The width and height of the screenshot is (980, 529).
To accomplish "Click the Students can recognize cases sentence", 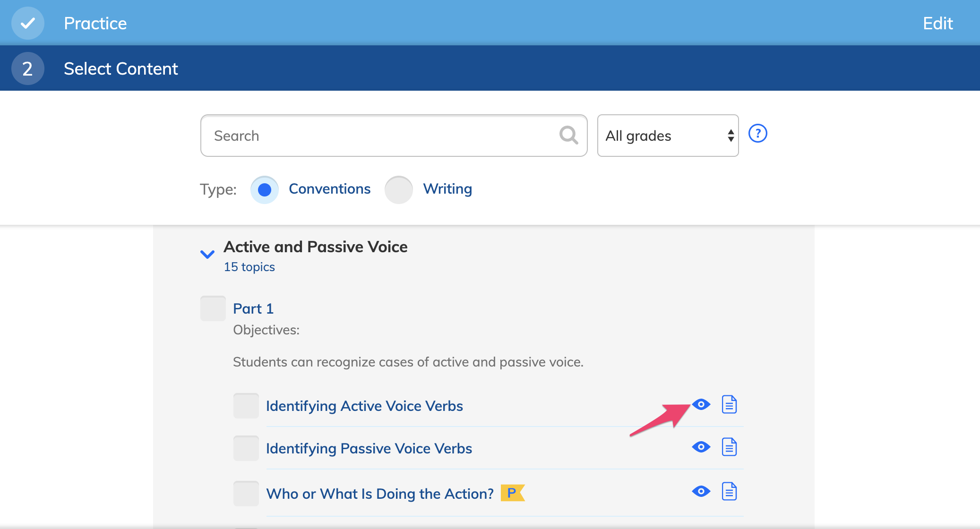I will point(408,362).
